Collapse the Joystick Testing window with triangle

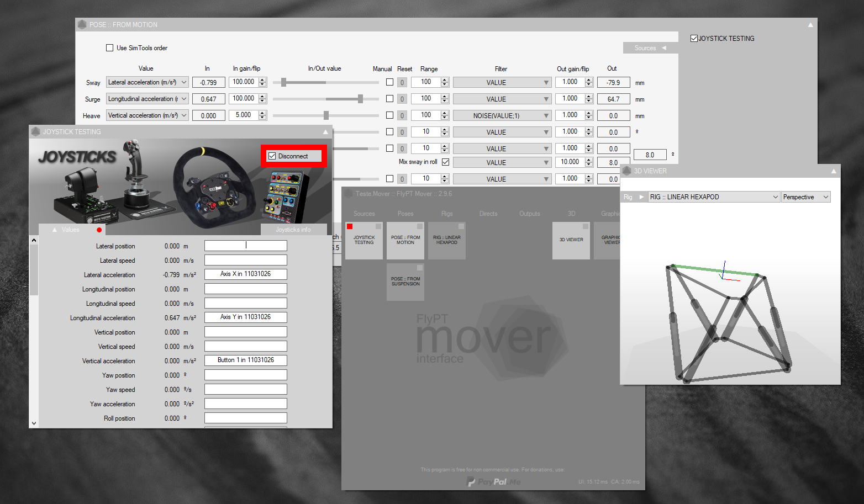click(325, 132)
